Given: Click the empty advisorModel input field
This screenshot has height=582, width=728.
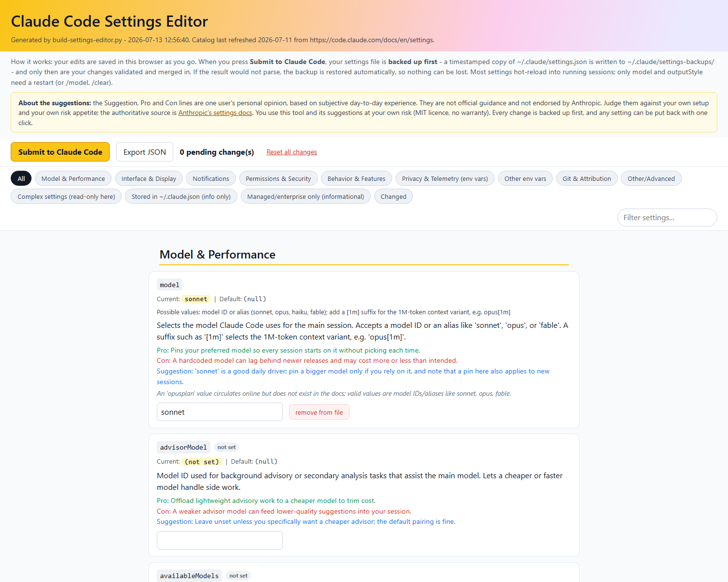Looking at the screenshot, I should click(220, 540).
